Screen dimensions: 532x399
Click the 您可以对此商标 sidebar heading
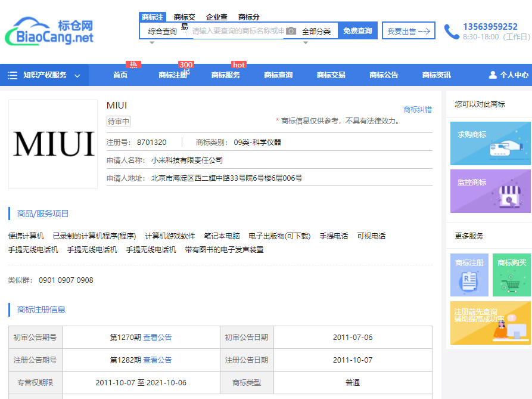point(480,104)
